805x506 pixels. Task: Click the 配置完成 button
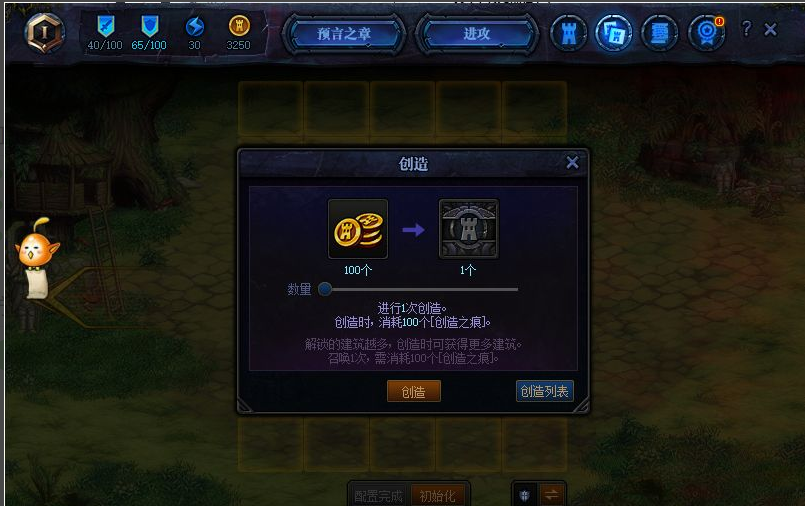pyautogui.click(x=379, y=496)
